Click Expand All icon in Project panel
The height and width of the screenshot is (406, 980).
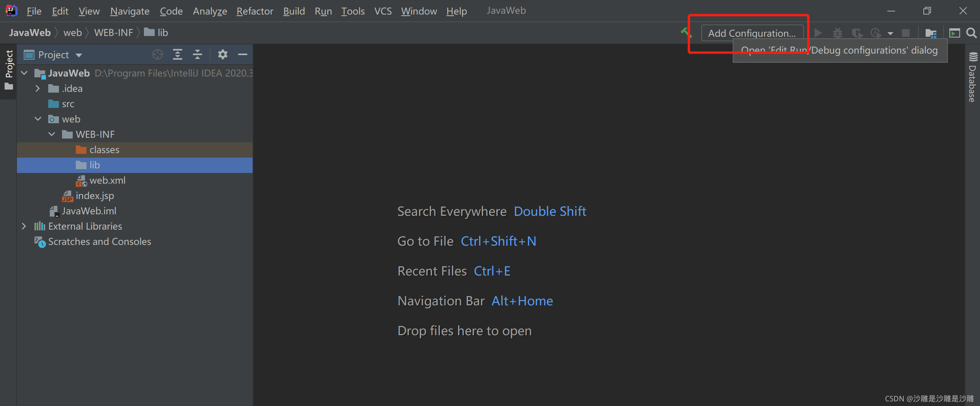point(178,55)
